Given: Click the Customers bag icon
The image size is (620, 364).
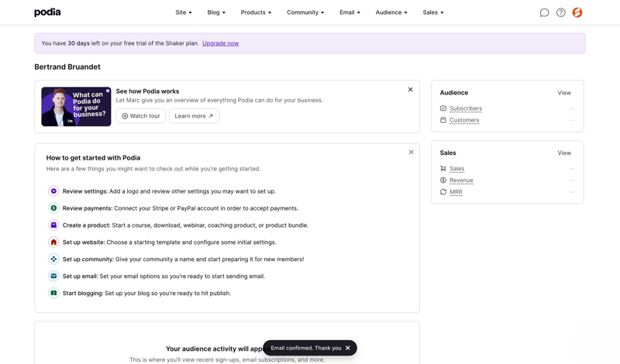Looking at the screenshot, I should 443,120.
